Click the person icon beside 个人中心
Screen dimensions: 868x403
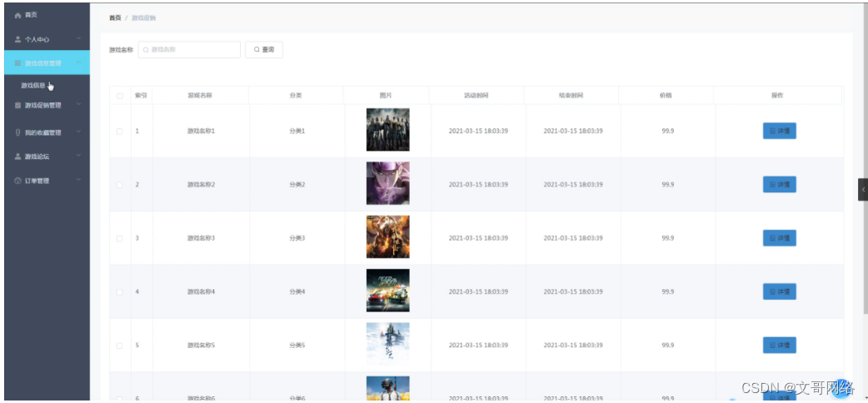coord(17,39)
